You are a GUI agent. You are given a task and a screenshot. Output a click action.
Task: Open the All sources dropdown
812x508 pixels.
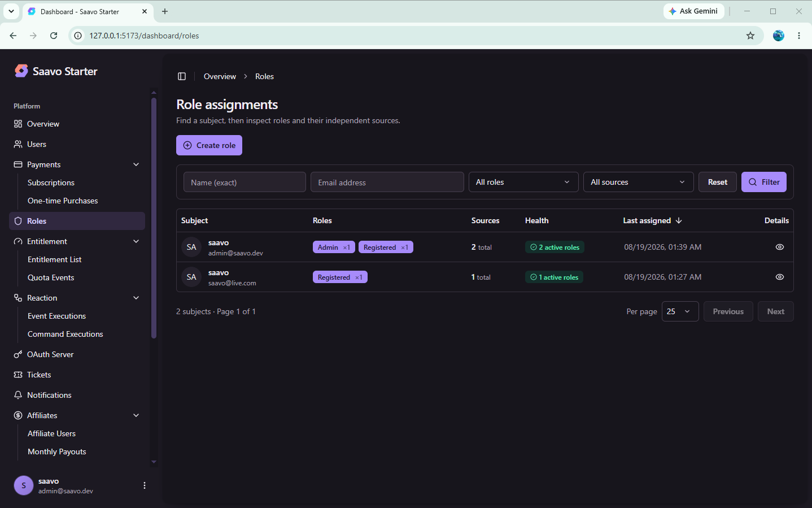point(638,182)
